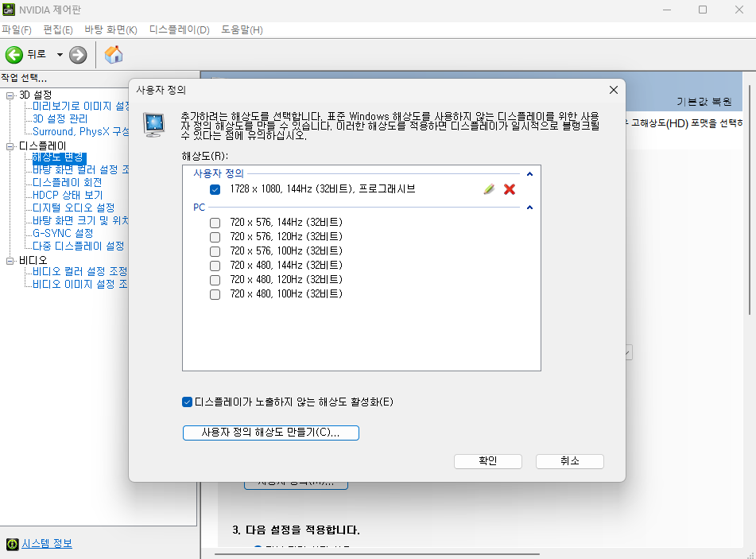Collapse the 디스플레이 tree node
Screen dimensions: 756x559
point(10,146)
